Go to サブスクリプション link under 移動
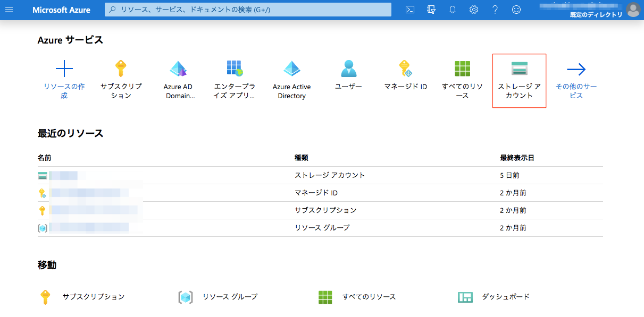 point(94,297)
